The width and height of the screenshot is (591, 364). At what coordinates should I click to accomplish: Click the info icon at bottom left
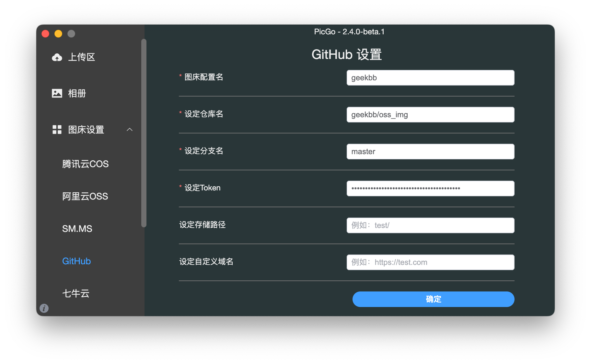point(44,308)
